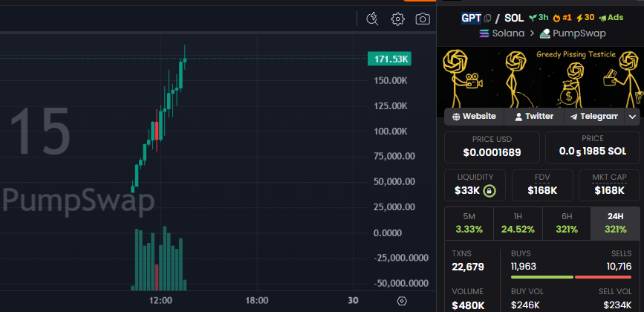This screenshot has width=644, height=312.
Task: Open the token Telegram link
Action: coord(594,117)
